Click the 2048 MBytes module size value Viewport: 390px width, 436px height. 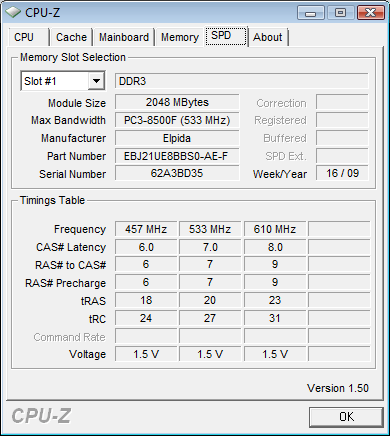[x=177, y=102]
